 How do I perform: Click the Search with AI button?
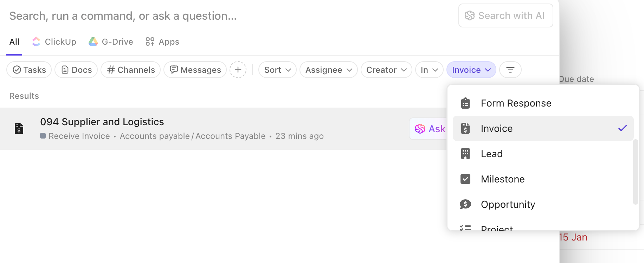[x=505, y=16]
